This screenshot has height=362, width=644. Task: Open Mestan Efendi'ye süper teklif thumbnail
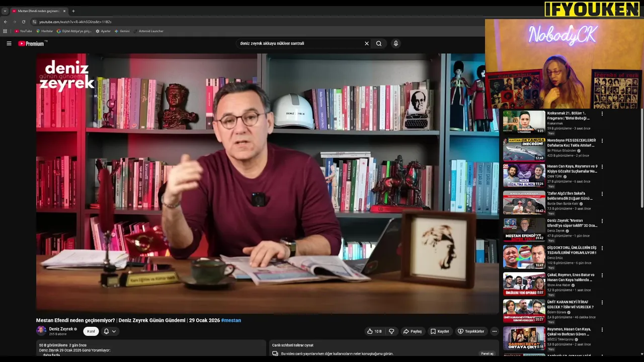524,230
